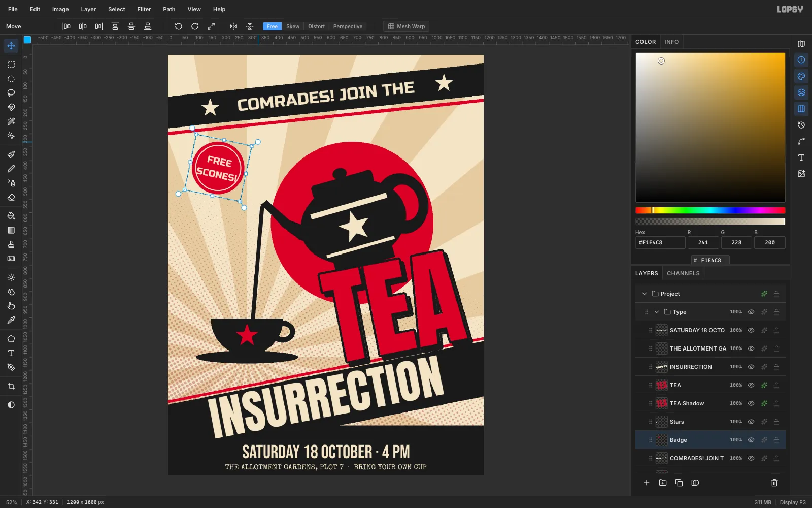Hide the Badge layer
The width and height of the screenshot is (812, 508).
click(x=751, y=440)
